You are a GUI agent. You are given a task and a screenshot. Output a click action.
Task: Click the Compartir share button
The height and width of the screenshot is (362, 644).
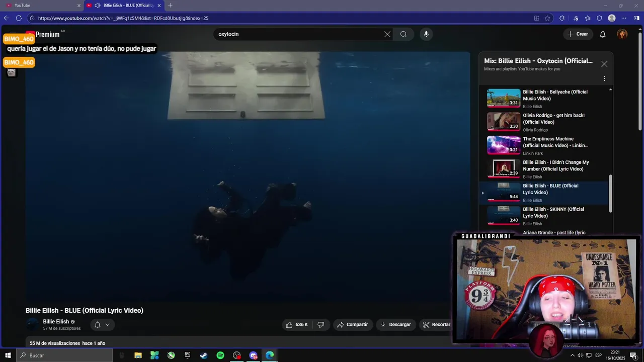point(353,325)
